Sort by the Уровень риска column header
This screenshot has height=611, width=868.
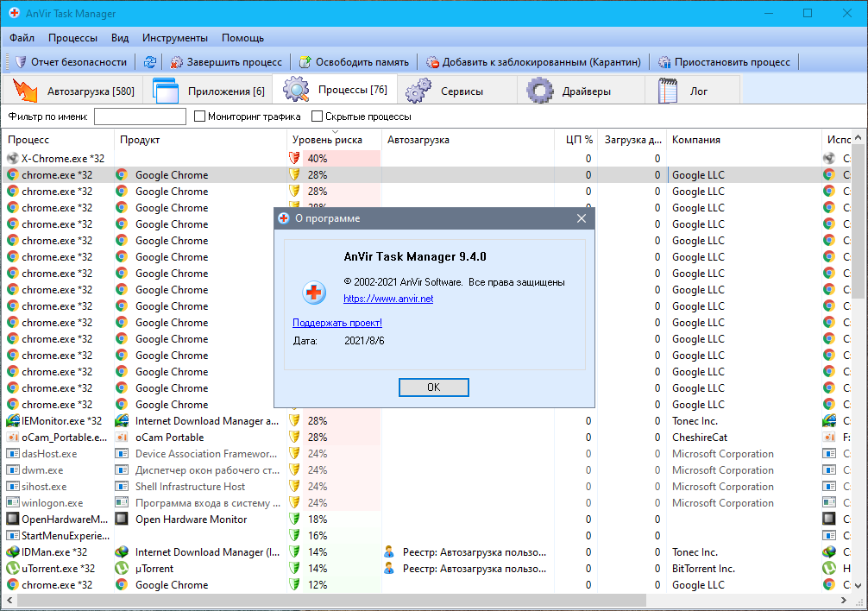coord(326,140)
